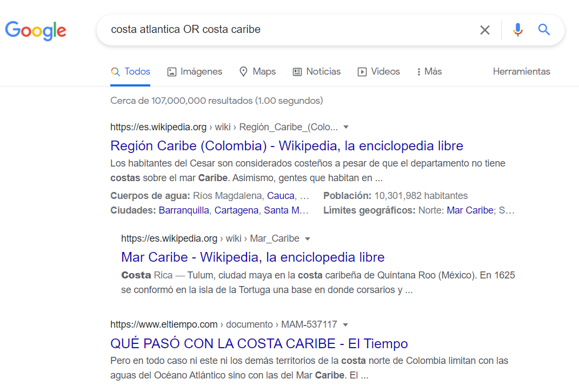This screenshot has width=579, height=392.
Task: Open the Santa M... city link
Action: pos(286,210)
